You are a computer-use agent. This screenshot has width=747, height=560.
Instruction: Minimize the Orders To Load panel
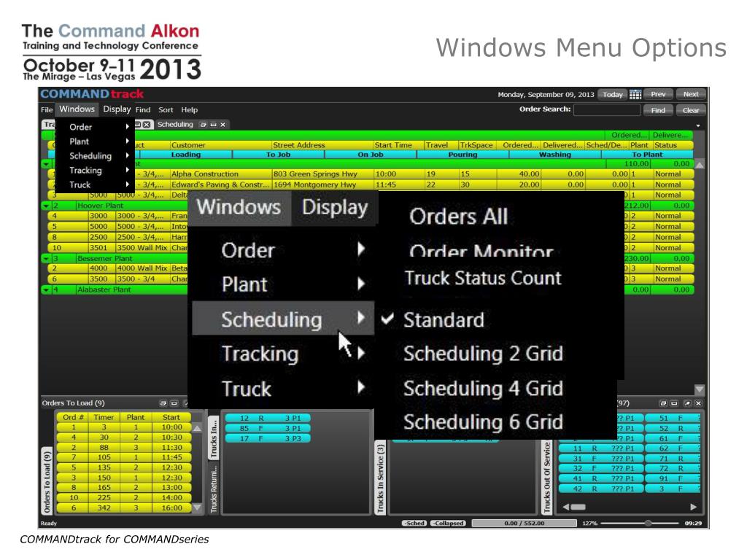tap(174, 403)
